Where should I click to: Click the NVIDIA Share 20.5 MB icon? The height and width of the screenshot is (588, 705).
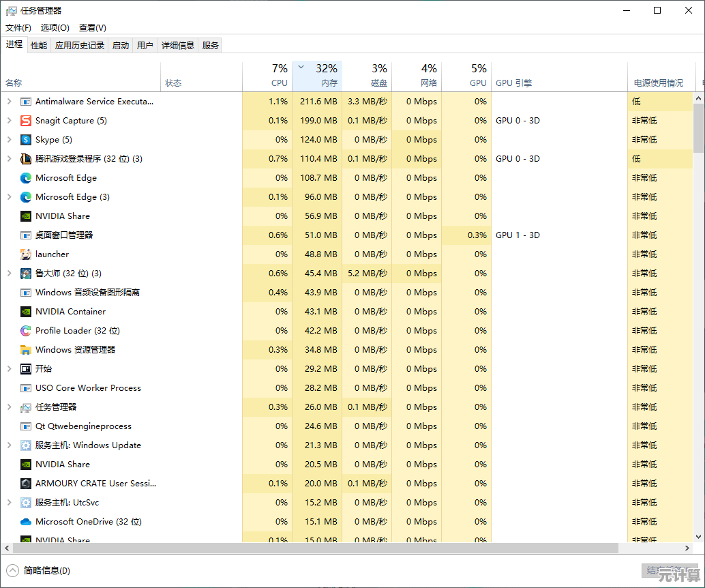26,465
